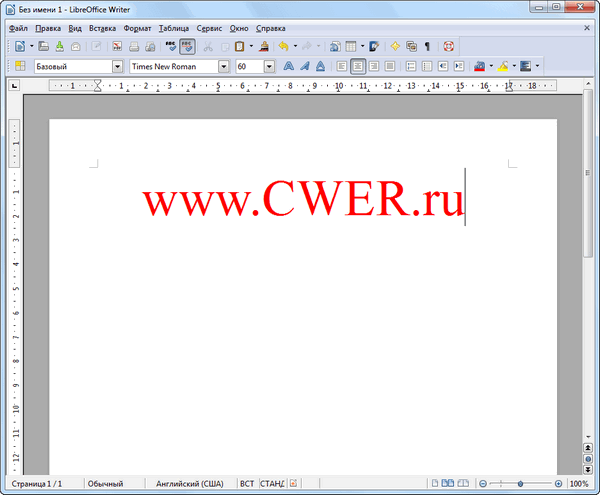Click the Undo arrow icon
The width and height of the screenshot is (600, 495).
(283, 46)
